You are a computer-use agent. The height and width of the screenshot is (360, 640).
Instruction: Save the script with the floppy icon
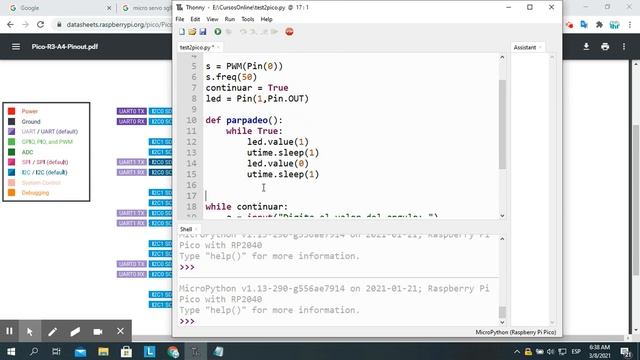point(203,31)
